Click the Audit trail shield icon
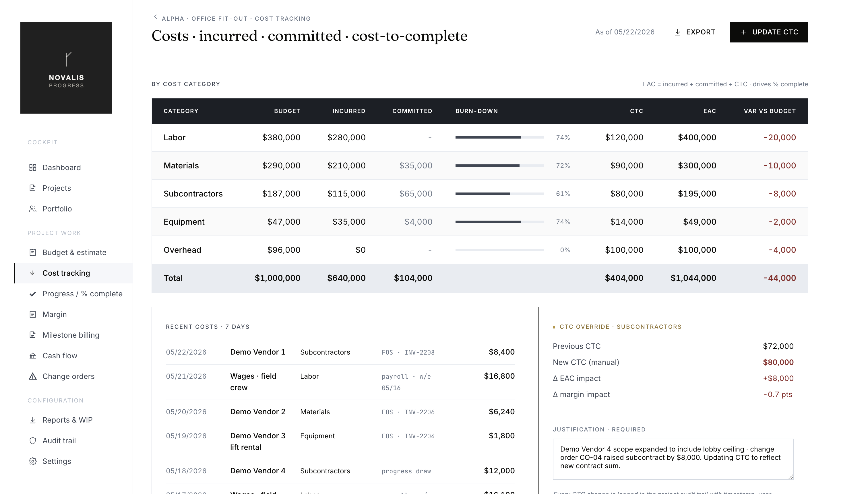 coord(33,441)
